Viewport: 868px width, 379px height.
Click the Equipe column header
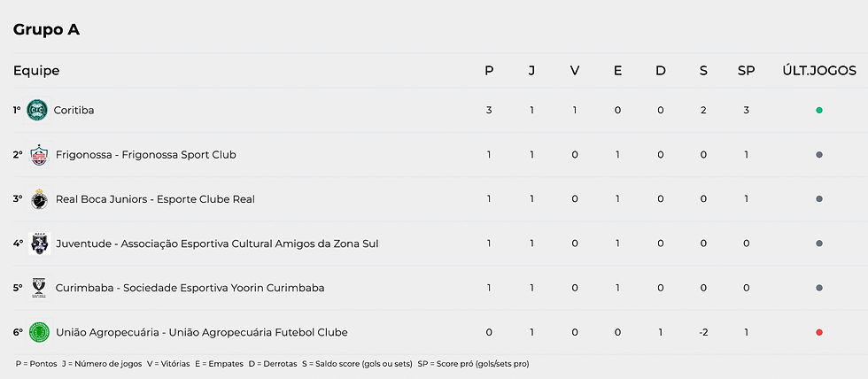[36, 71]
